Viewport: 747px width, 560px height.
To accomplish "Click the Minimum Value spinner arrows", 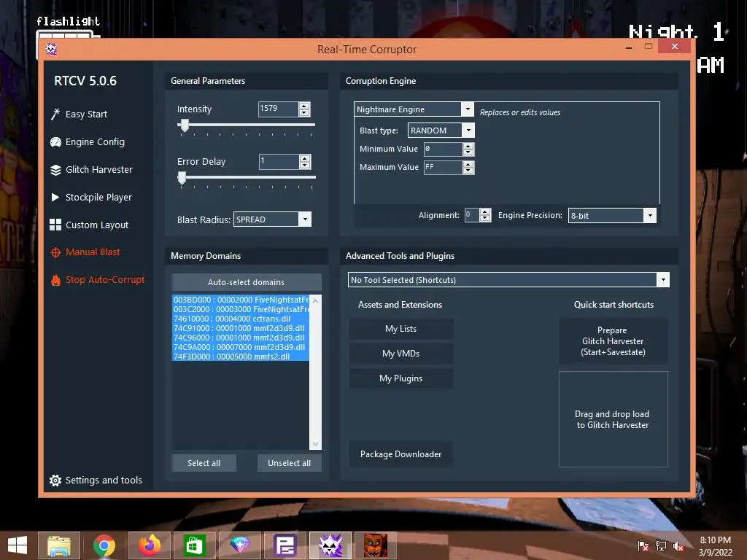I will click(468, 149).
